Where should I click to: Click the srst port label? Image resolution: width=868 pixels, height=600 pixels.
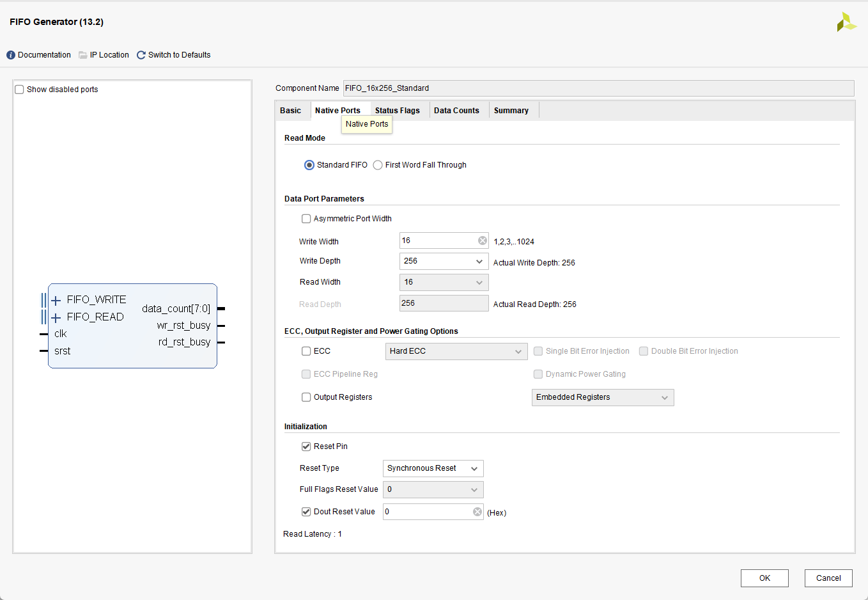coord(63,351)
